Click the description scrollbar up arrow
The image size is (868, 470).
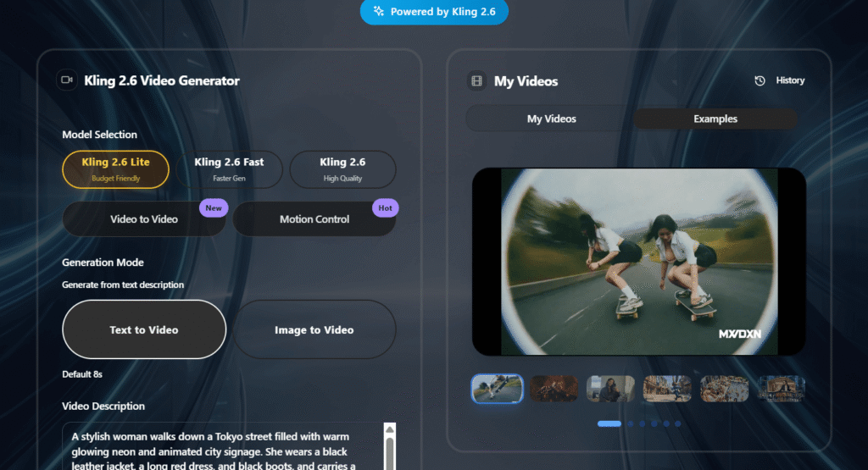[390, 429]
